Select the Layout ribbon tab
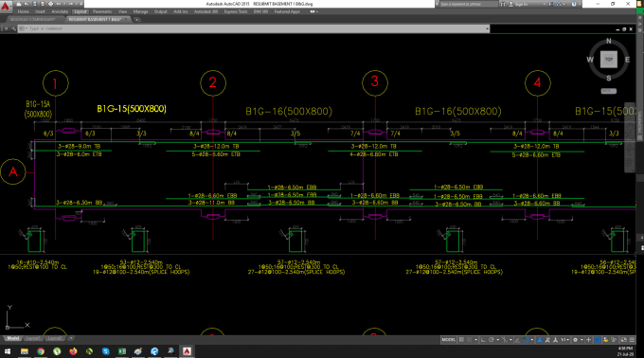Viewport: 644px width, 358px height. point(80,11)
